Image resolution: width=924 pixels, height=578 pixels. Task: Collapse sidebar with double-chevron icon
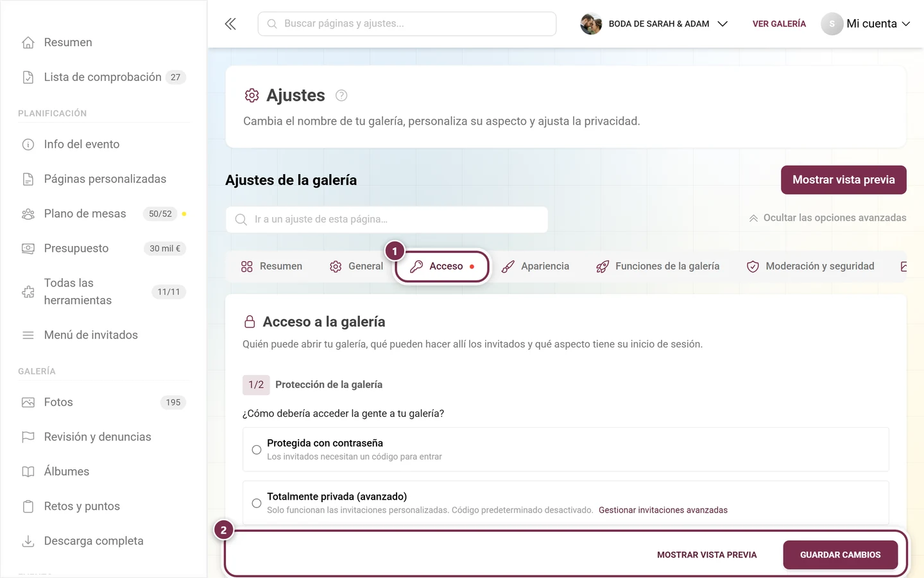230,24
